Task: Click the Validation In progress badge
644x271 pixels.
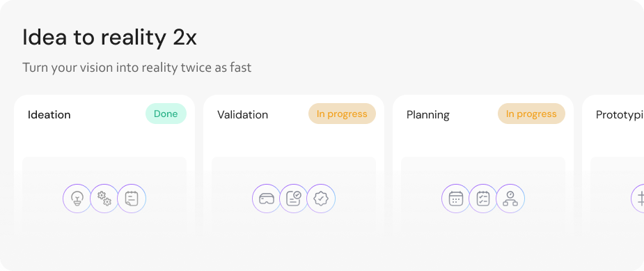Action: 342,114
